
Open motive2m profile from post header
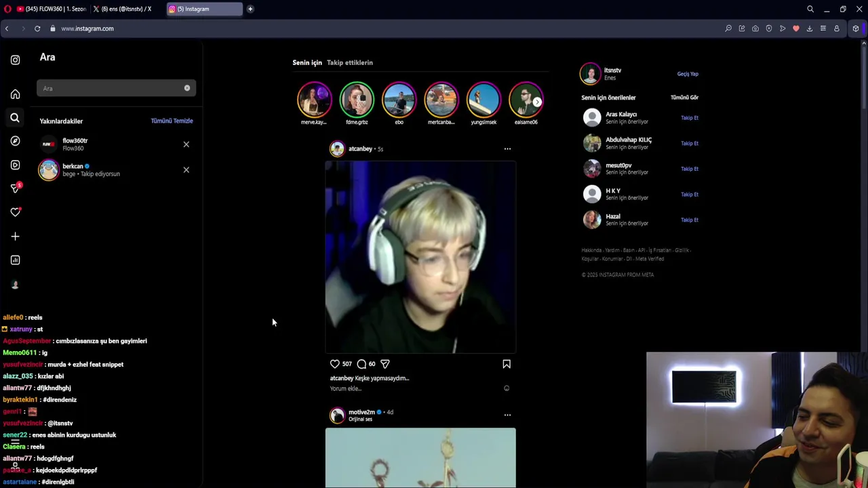tap(361, 412)
